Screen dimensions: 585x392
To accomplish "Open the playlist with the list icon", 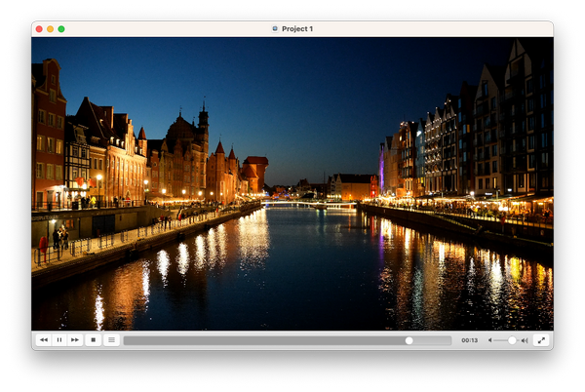I will click(x=111, y=340).
